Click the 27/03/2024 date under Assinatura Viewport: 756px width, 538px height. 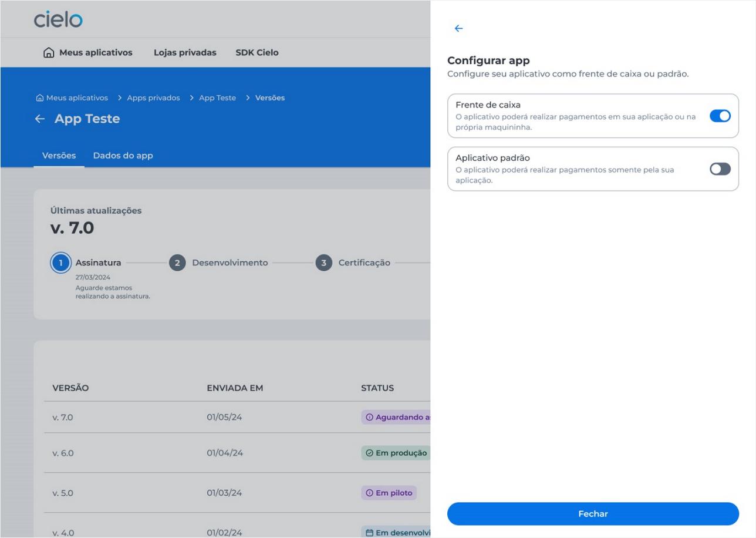point(93,277)
